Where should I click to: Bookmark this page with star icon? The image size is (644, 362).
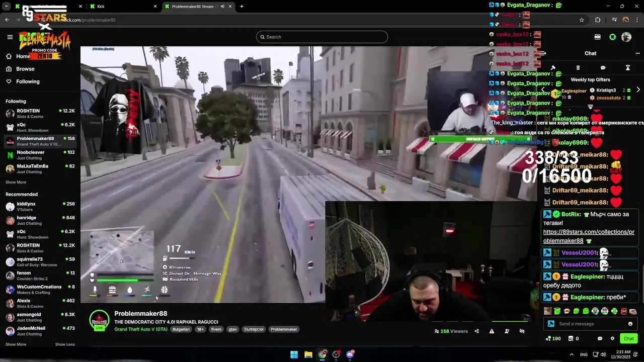tap(582, 20)
